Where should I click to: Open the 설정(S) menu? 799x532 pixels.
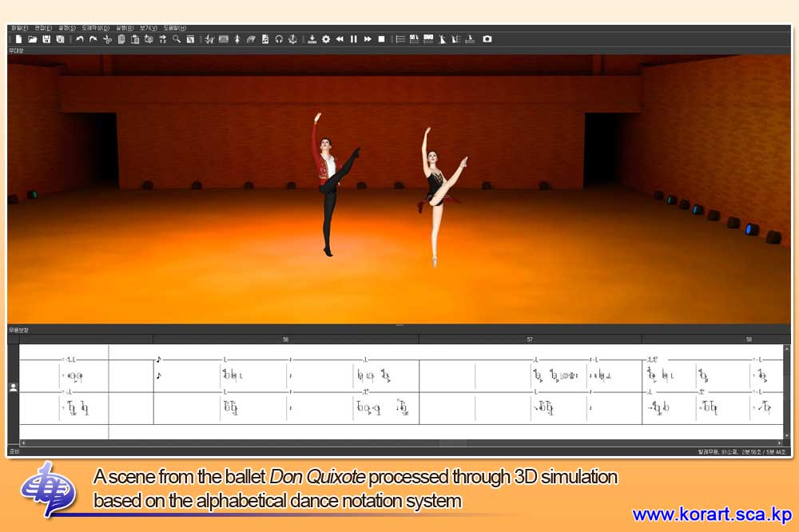(x=67, y=28)
